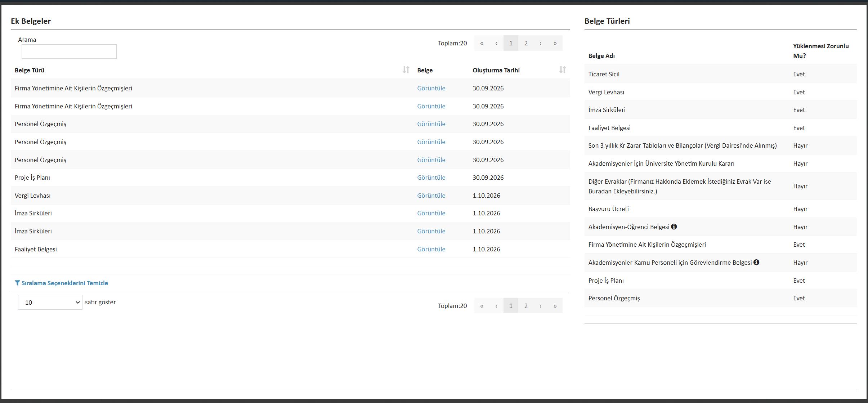Select page 2 in bottom pagination
868x403 pixels.
(526, 306)
